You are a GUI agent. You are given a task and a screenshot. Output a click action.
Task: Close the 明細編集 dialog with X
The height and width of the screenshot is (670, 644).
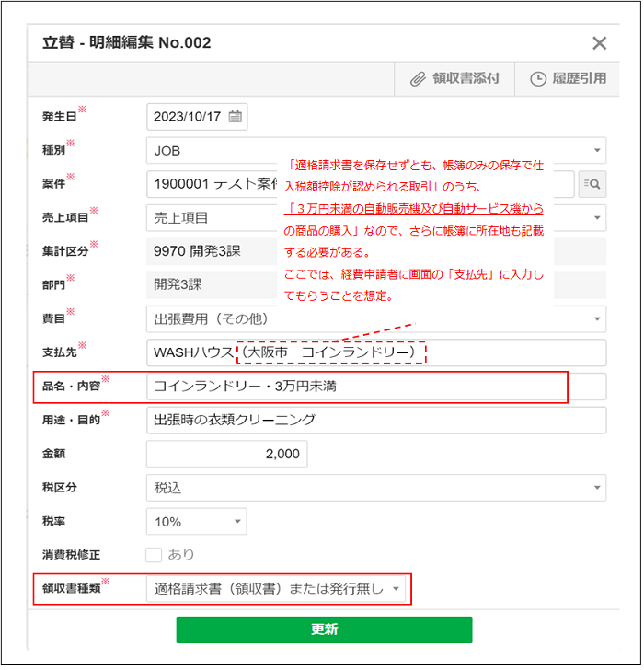600,43
